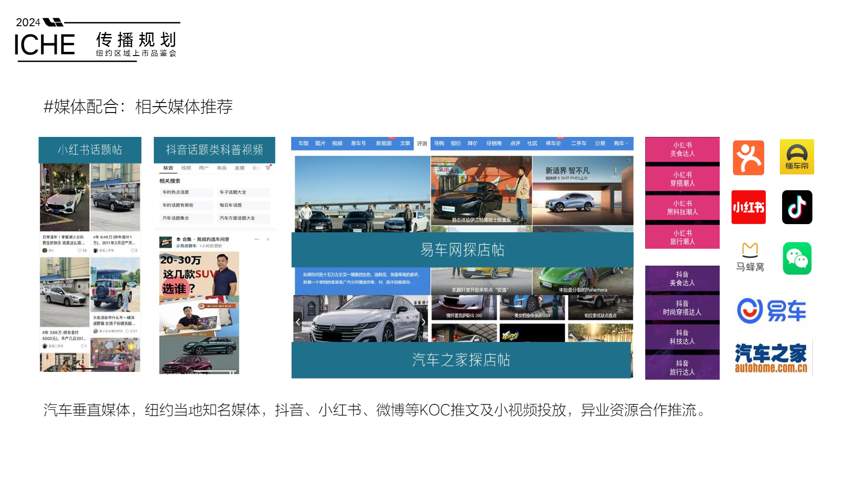868x488 pixels.
Task: Click the 汽车方面话题大全 search suggestion
Action: click(x=244, y=218)
